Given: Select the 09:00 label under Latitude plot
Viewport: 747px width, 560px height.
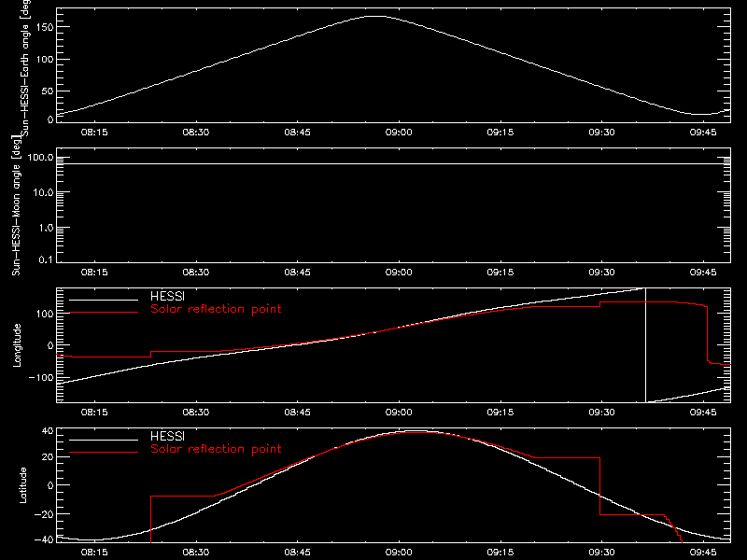Looking at the screenshot, I should point(399,553).
